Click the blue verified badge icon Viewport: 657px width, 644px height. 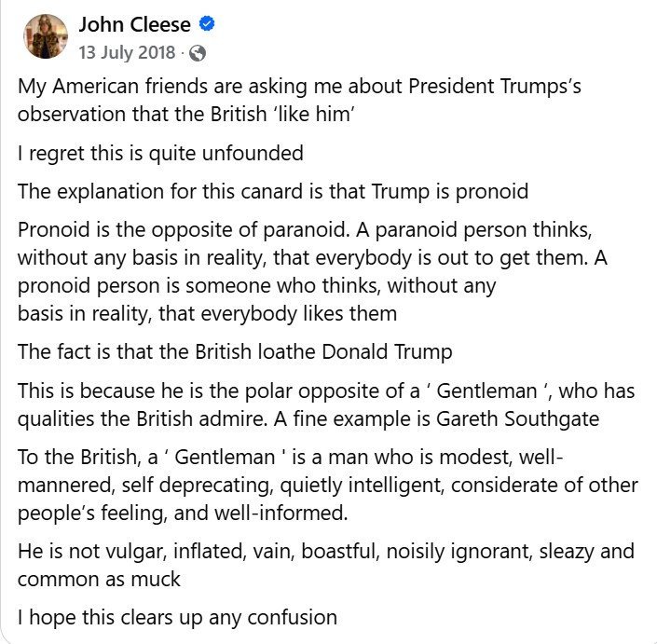[x=206, y=24]
